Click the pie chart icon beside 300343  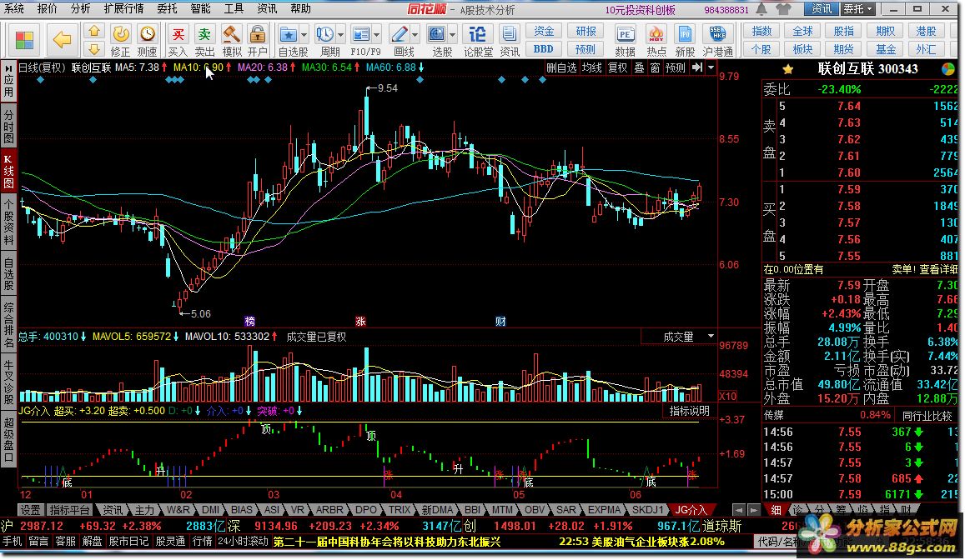(948, 69)
